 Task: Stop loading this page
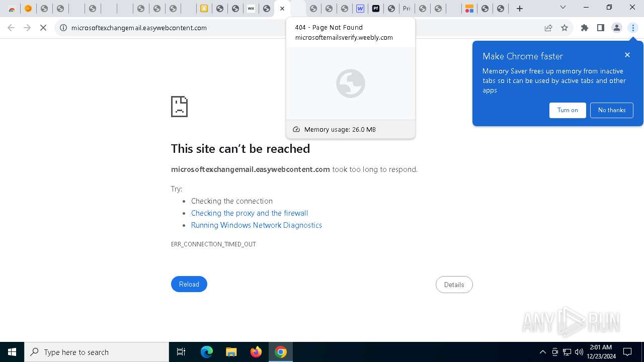point(43,28)
